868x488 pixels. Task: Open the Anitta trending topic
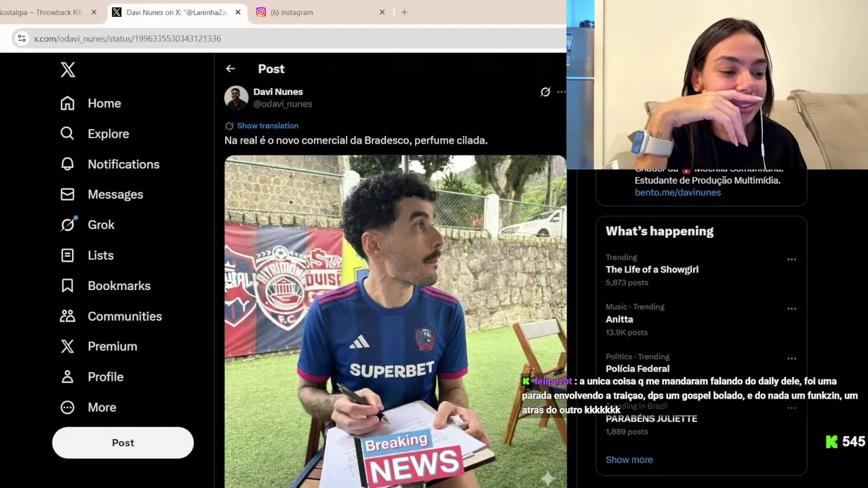619,319
